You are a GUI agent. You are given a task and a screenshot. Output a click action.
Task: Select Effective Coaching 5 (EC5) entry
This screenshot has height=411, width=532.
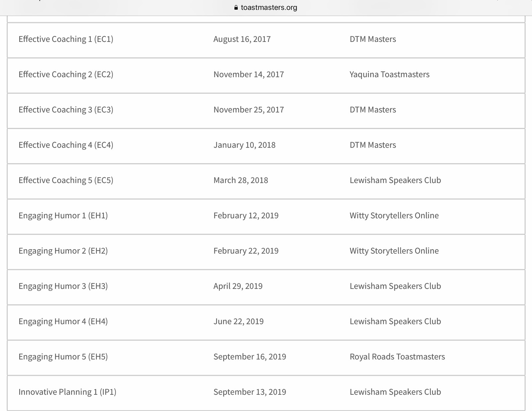pyautogui.click(x=66, y=180)
